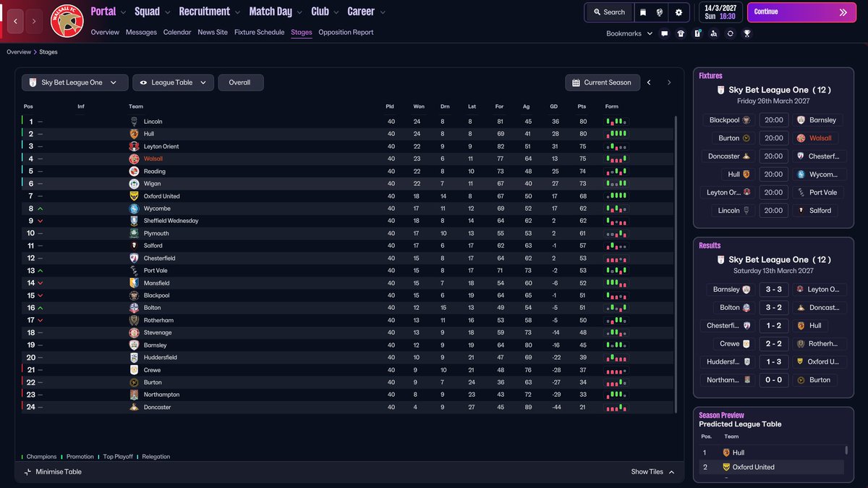Click the Search button

[608, 12]
